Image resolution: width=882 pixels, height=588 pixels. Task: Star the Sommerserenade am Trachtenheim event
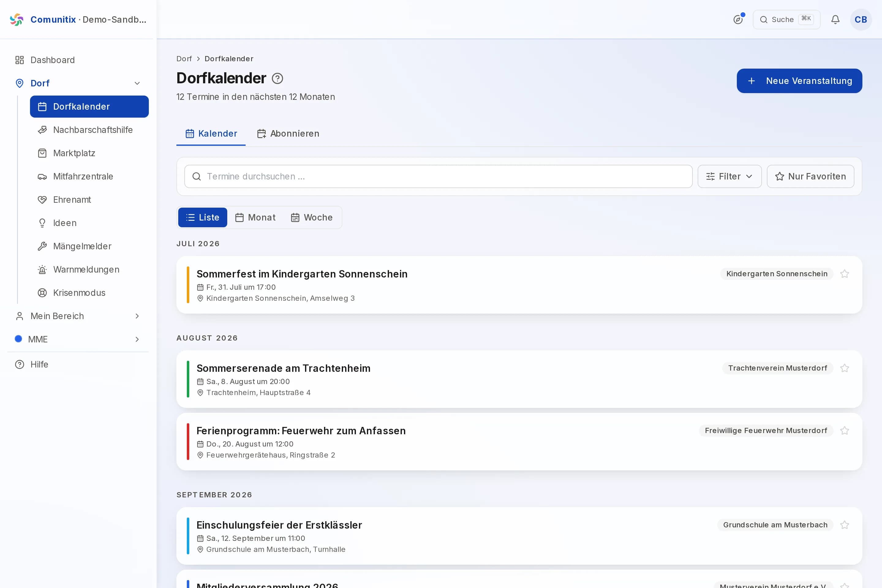(x=845, y=368)
